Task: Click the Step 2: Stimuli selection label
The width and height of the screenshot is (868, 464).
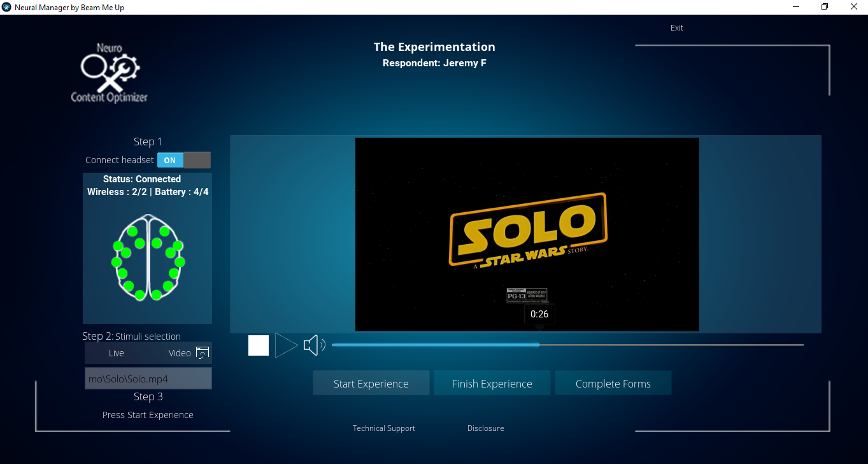Action: [131, 336]
